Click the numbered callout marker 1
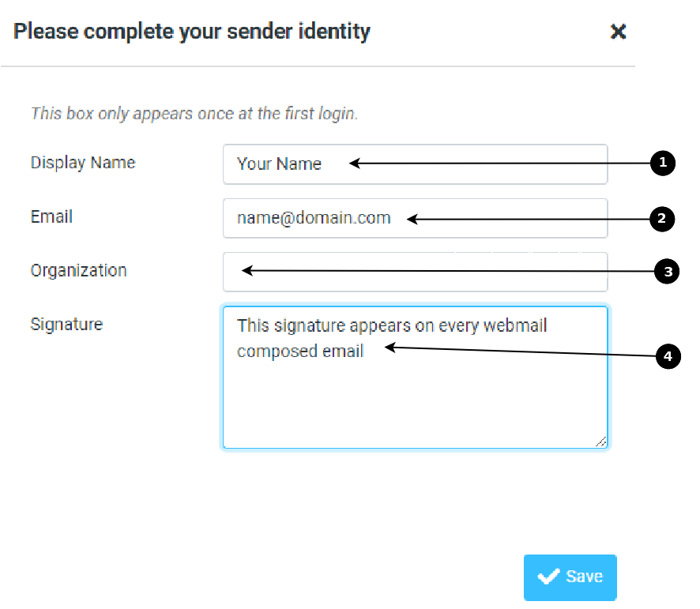This screenshot has height=609, width=700. point(663,163)
